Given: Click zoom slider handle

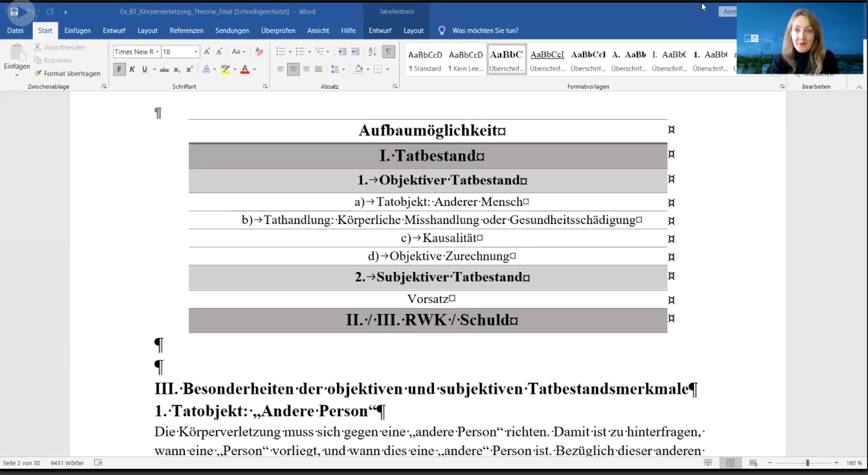Looking at the screenshot, I should (x=808, y=463).
